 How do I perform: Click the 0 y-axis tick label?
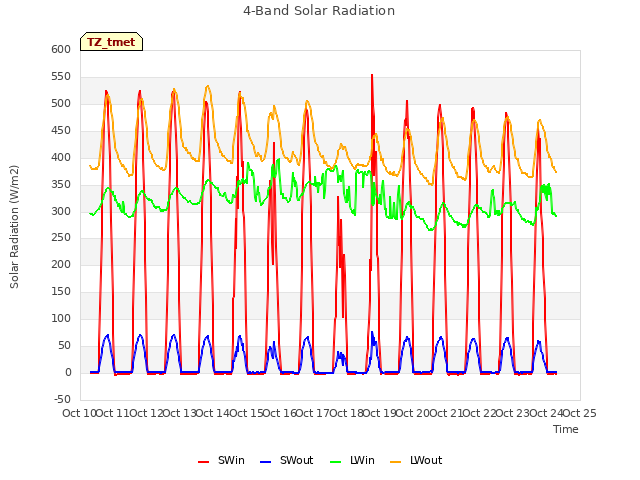click(x=68, y=372)
